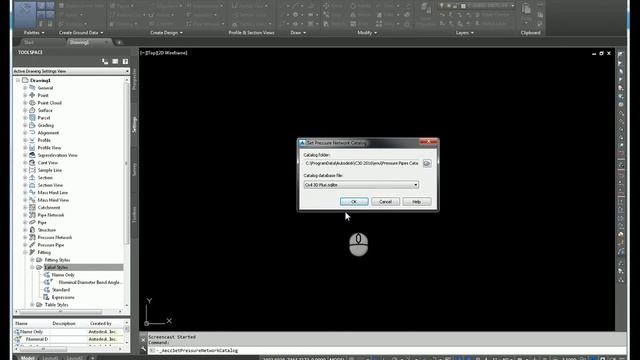Select the Section icon in tree
The image size is (640, 360).
pos(32,178)
